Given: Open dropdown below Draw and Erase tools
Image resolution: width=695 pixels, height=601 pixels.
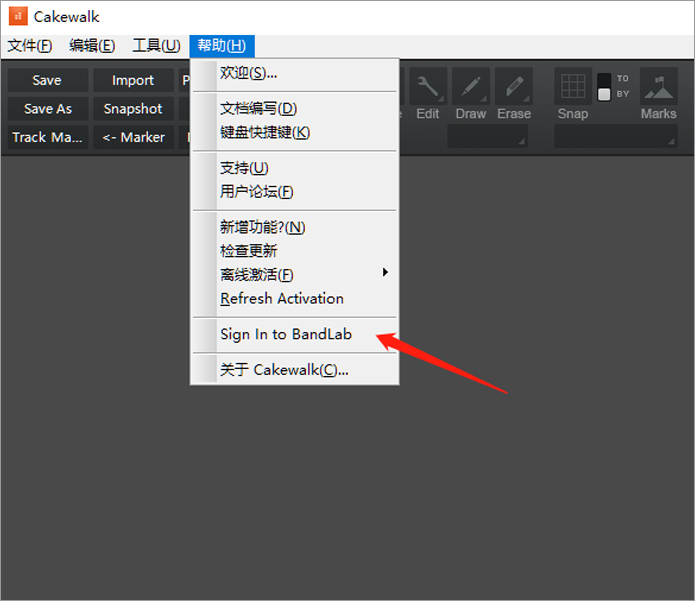Looking at the screenshot, I should (x=488, y=136).
